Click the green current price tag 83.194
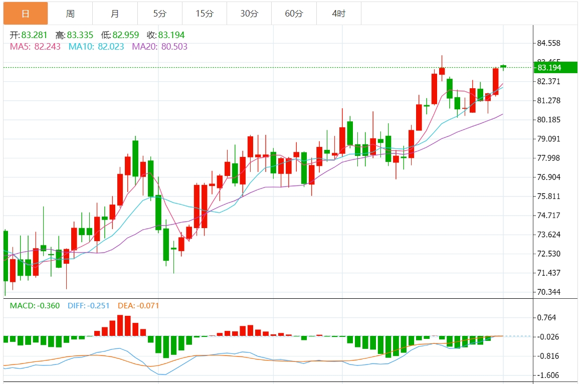This screenshot has width=588, height=384. [x=555, y=68]
